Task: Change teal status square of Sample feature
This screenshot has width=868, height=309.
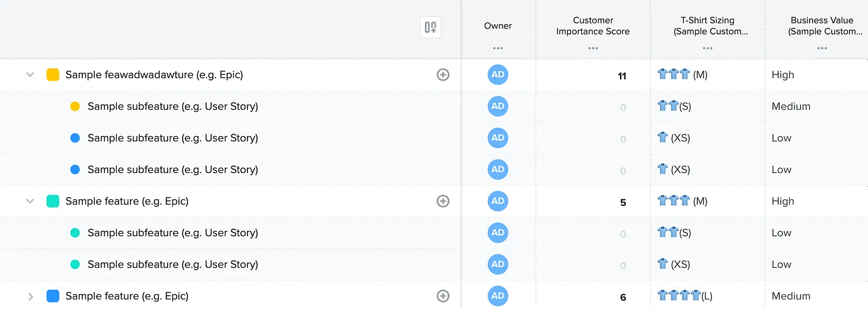Action: pos(53,201)
